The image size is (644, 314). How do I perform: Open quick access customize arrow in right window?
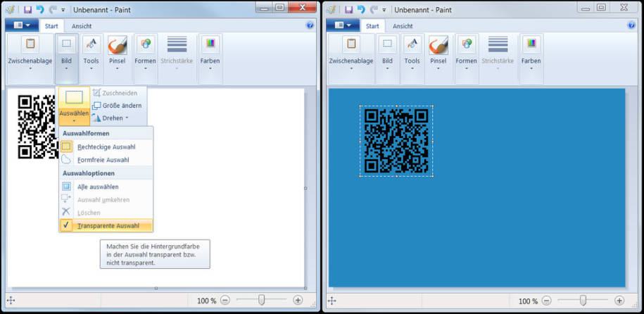click(x=384, y=10)
